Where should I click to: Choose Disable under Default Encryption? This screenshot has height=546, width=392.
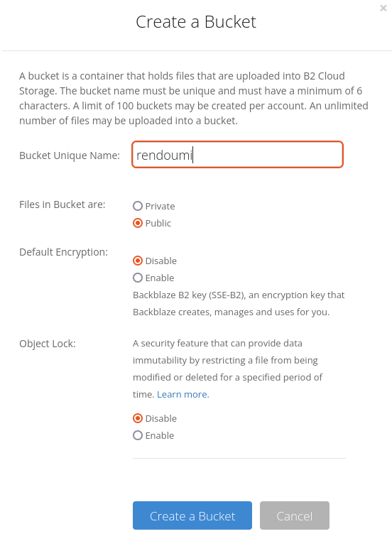click(138, 261)
